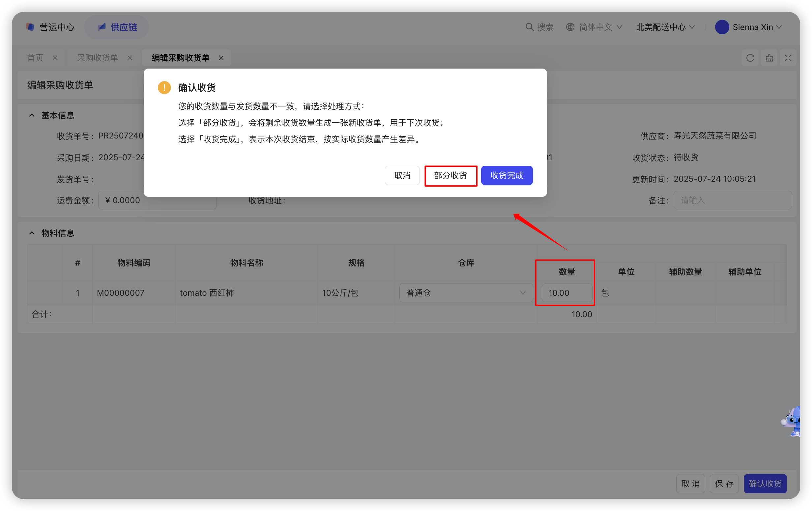This screenshot has height=511, width=812.
Task: Click the Sienna Xin avatar circle
Action: (x=722, y=27)
